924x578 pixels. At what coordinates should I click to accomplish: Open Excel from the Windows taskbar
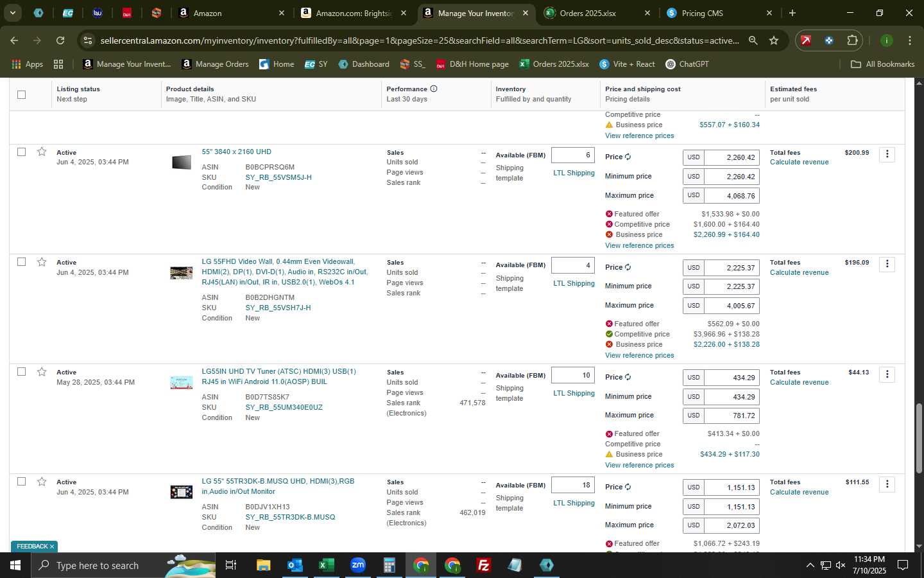coord(326,565)
